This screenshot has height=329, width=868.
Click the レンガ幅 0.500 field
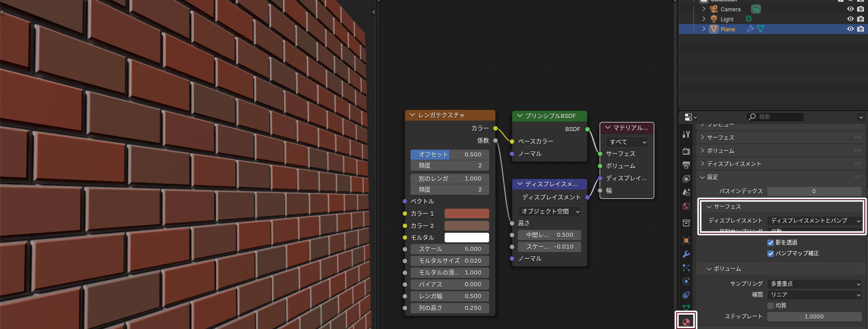(x=450, y=296)
